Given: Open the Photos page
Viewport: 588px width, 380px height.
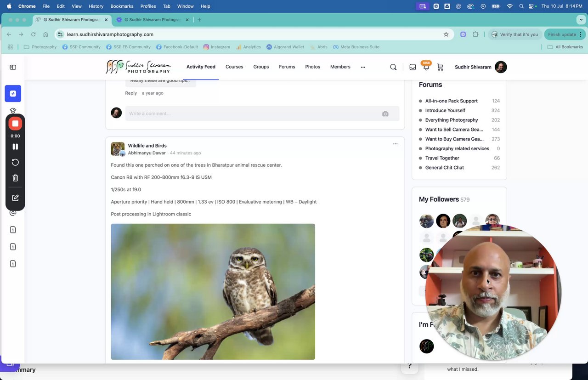Looking at the screenshot, I should 312,67.
